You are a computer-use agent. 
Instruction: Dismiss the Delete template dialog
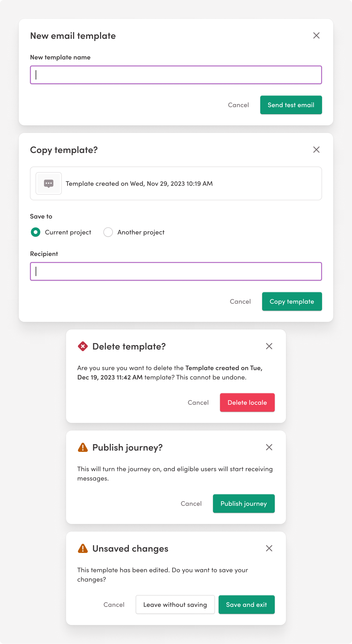269,346
